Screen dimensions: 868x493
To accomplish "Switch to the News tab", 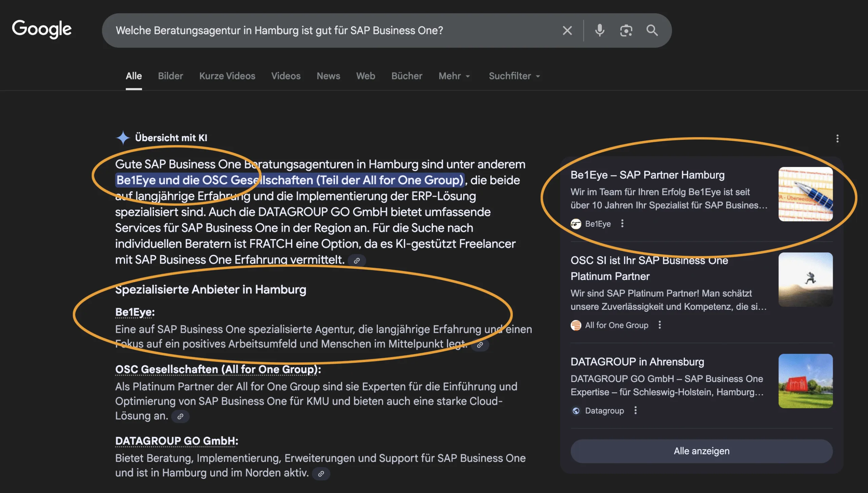I will [x=328, y=76].
